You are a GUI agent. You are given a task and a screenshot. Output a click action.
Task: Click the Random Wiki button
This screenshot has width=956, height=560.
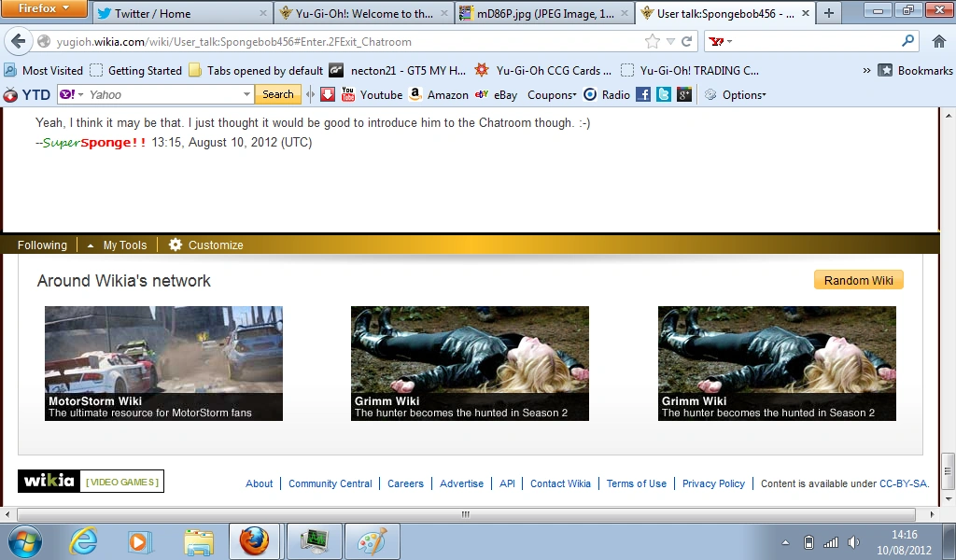tap(859, 280)
